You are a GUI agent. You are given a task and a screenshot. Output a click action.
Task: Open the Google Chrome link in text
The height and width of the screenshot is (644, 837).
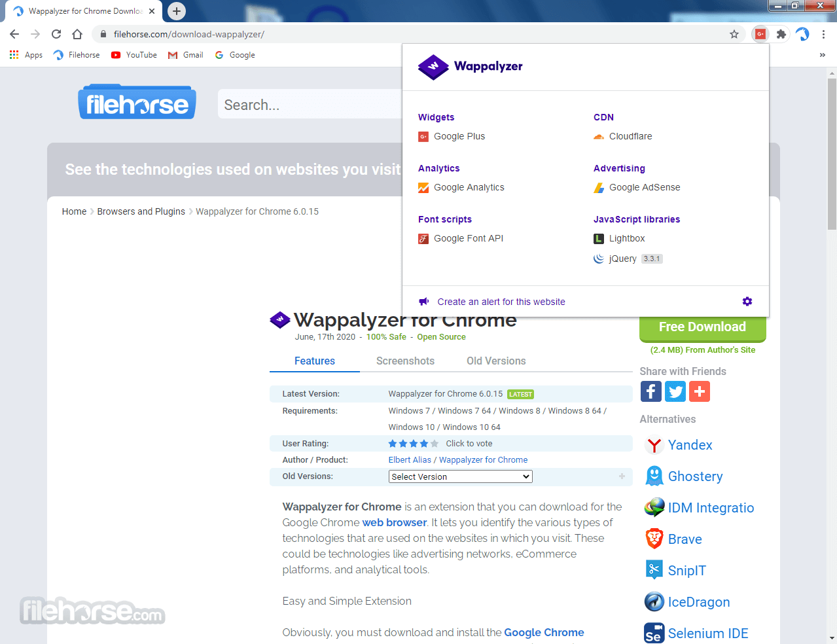(x=544, y=632)
